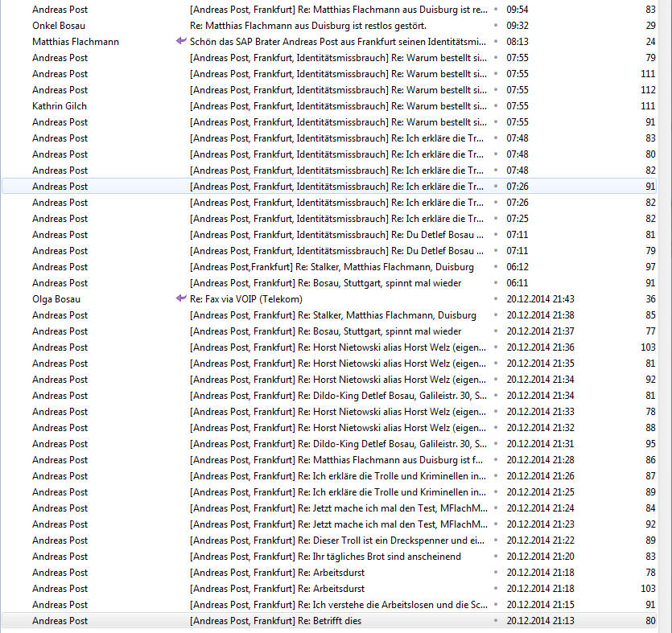The height and width of the screenshot is (633, 672).
Task: Toggle read-status dot on Onkel Bosau message
Action: [x=496, y=26]
